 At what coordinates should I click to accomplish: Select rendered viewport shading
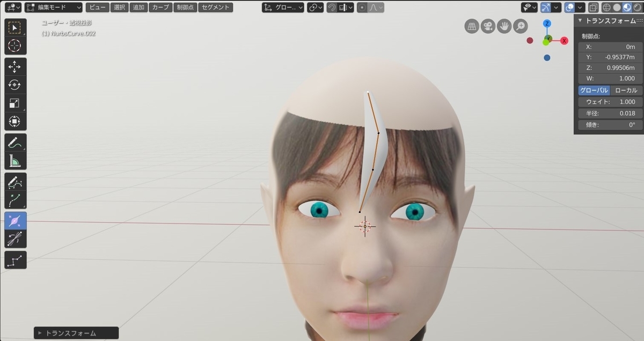[x=637, y=8]
